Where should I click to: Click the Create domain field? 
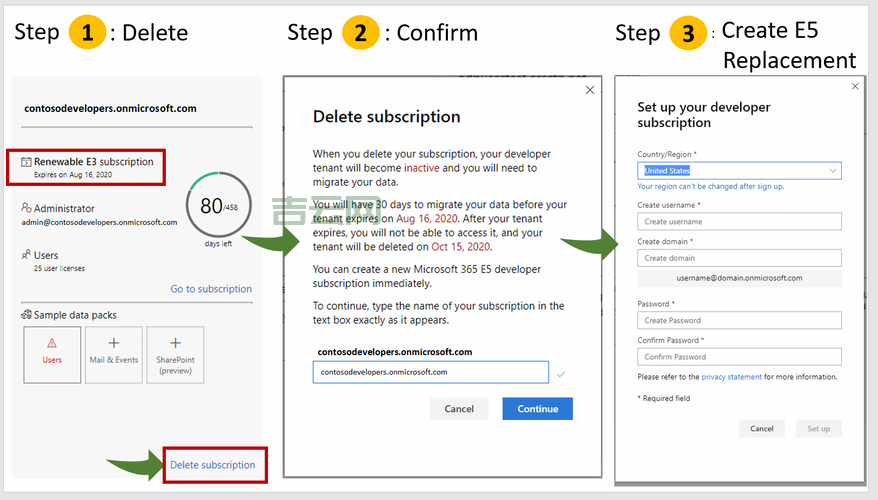click(x=740, y=258)
